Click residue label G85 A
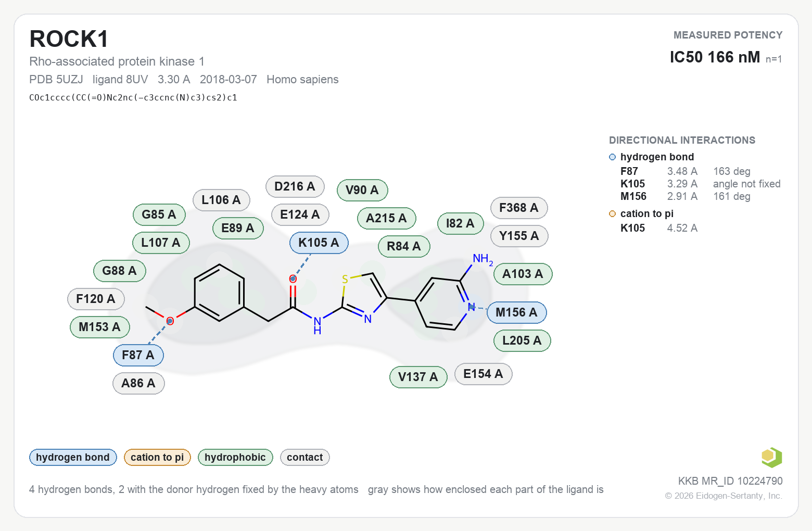812x531 pixels. (159, 214)
